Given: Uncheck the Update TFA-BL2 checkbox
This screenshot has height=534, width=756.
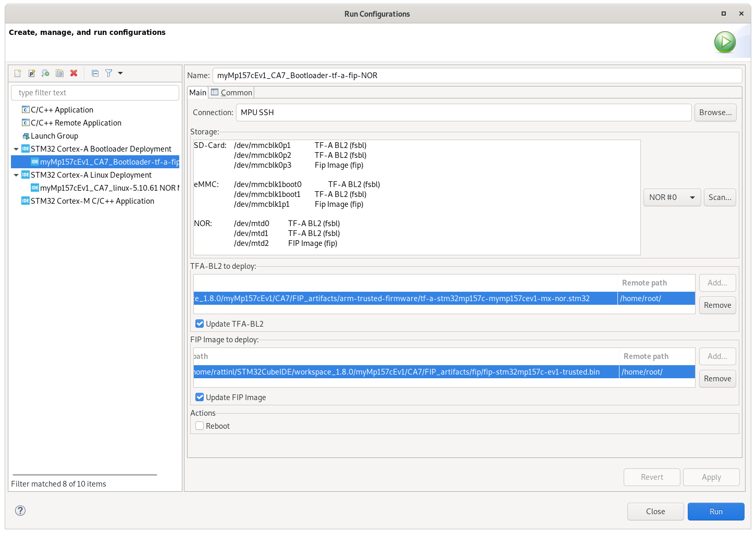Looking at the screenshot, I should tap(200, 324).
